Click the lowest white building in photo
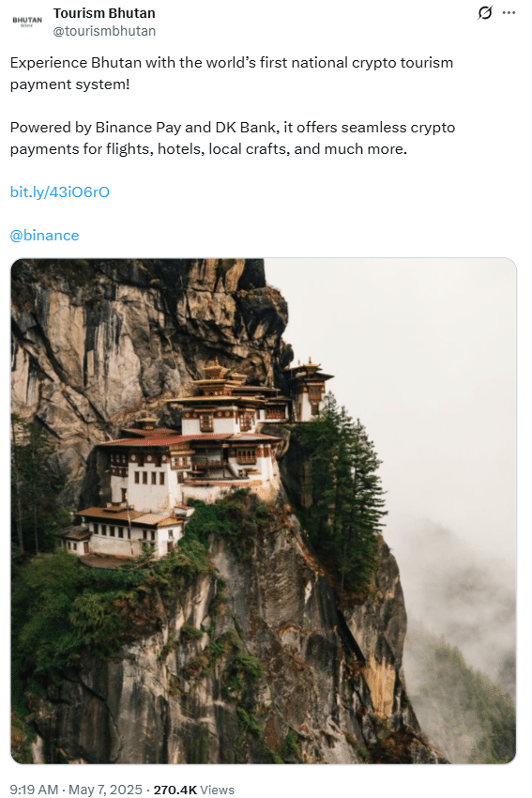The height and width of the screenshot is (798, 532). [x=125, y=531]
